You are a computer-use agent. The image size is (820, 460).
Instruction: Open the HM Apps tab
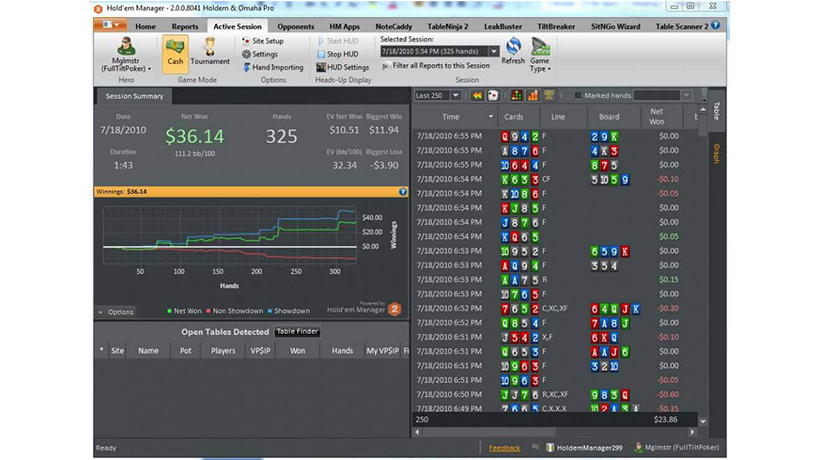pos(344,26)
